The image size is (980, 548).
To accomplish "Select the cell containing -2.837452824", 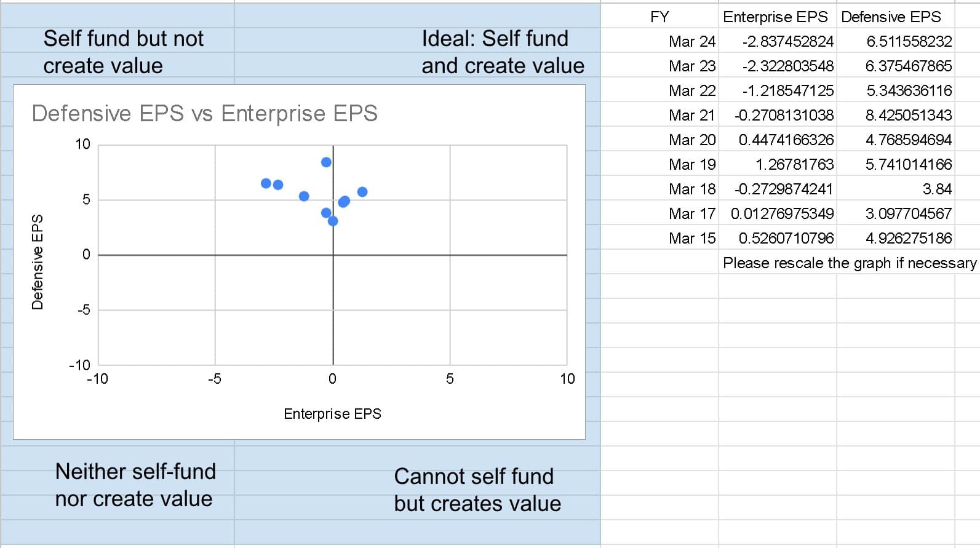I will click(x=787, y=41).
